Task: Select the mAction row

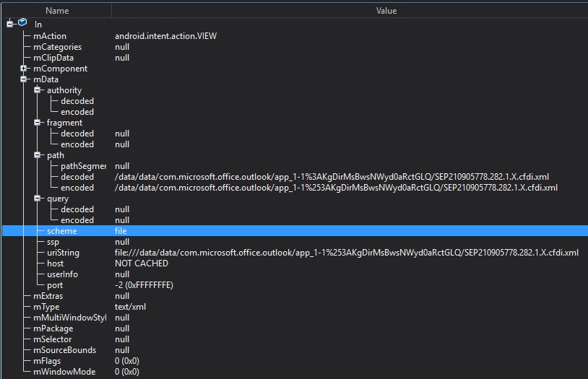Action: 50,36
